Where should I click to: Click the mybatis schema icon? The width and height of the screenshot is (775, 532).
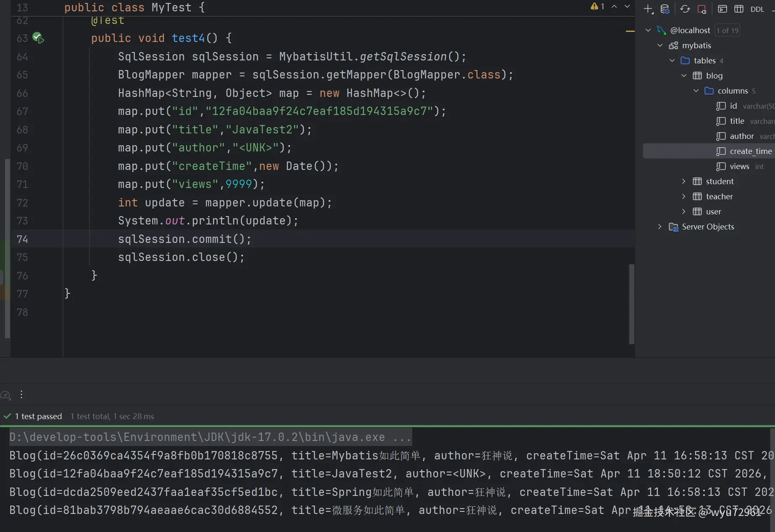tap(673, 45)
